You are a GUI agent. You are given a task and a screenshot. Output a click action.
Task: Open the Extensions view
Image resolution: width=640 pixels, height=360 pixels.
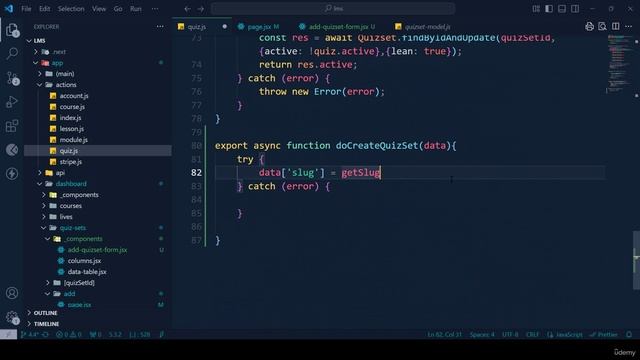pyautogui.click(x=12, y=126)
